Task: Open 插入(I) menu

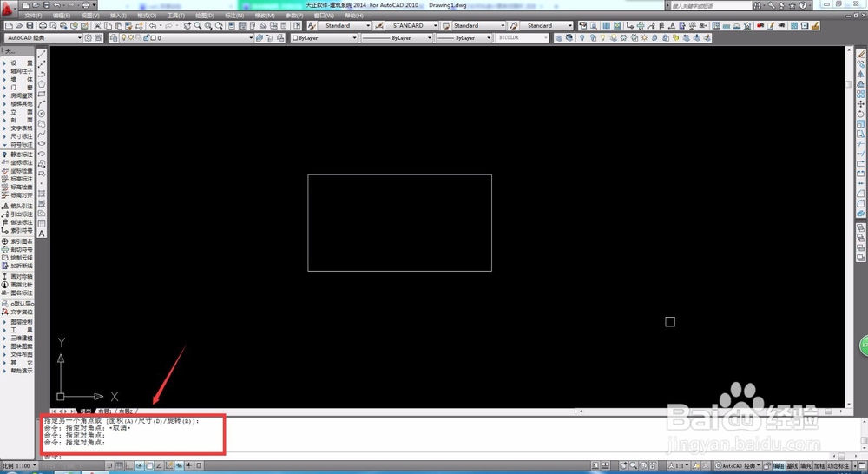Action: 118,16
